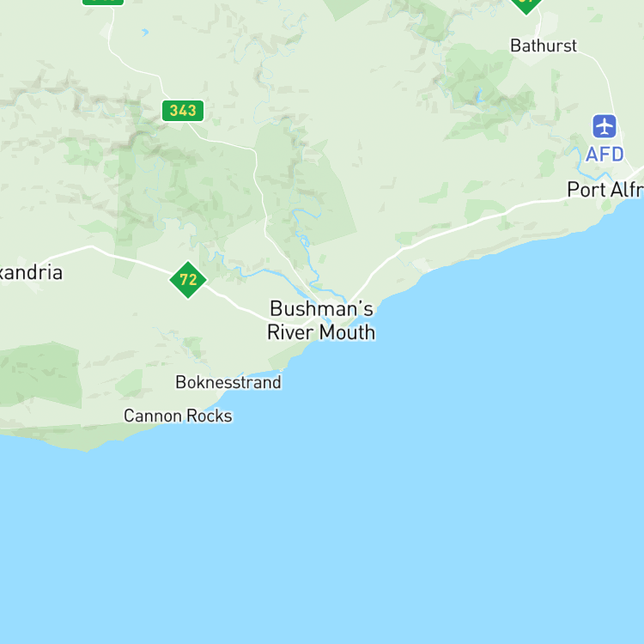644x644 pixels.
Task: Select the Port Alfred place name
Action: 605,190
